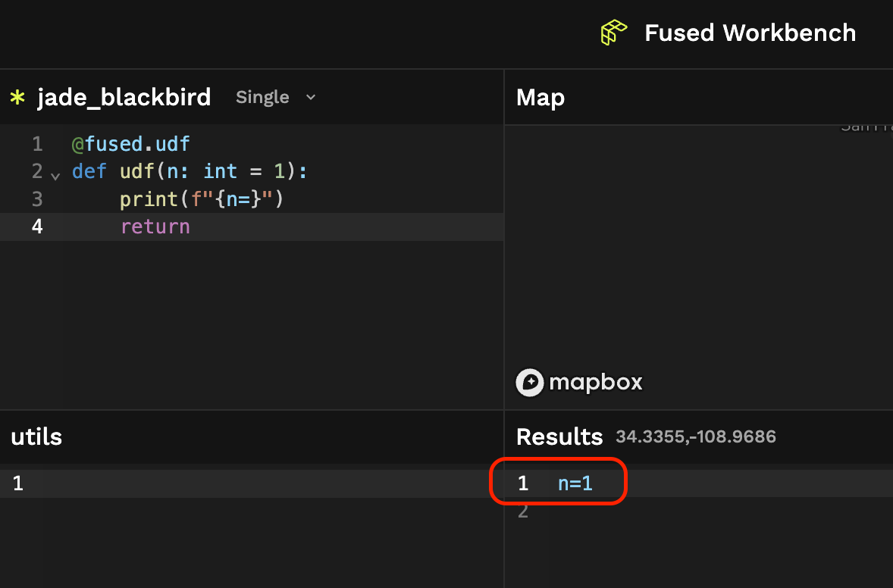This screenshot has width=893, height=588.
Task: Click the mapbox attribution text
Action: 595,383
